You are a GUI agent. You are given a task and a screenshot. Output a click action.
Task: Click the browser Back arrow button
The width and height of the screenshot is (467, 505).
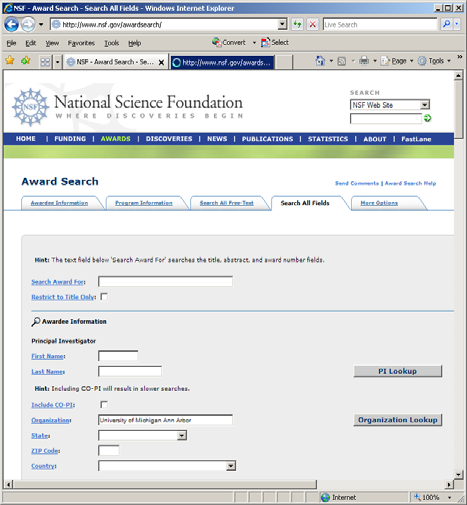(x=11, y=24)
